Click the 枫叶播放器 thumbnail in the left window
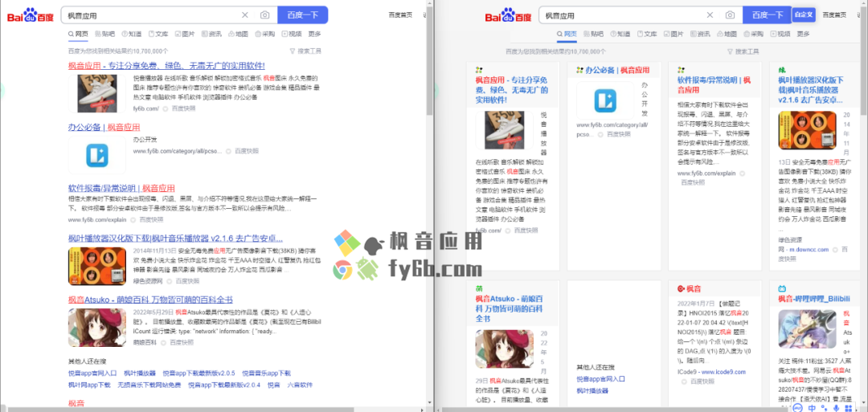This screenshot has width=868, height=412. pos(97,266)
